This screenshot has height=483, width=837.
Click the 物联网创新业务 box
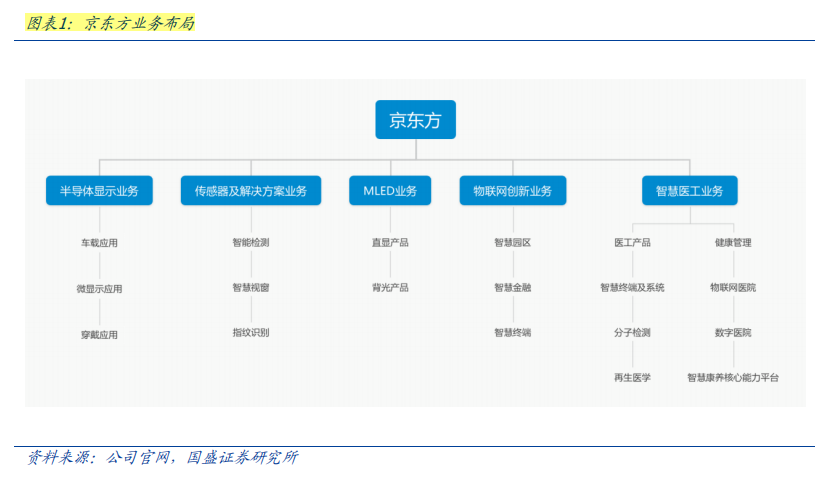[513, 191]
